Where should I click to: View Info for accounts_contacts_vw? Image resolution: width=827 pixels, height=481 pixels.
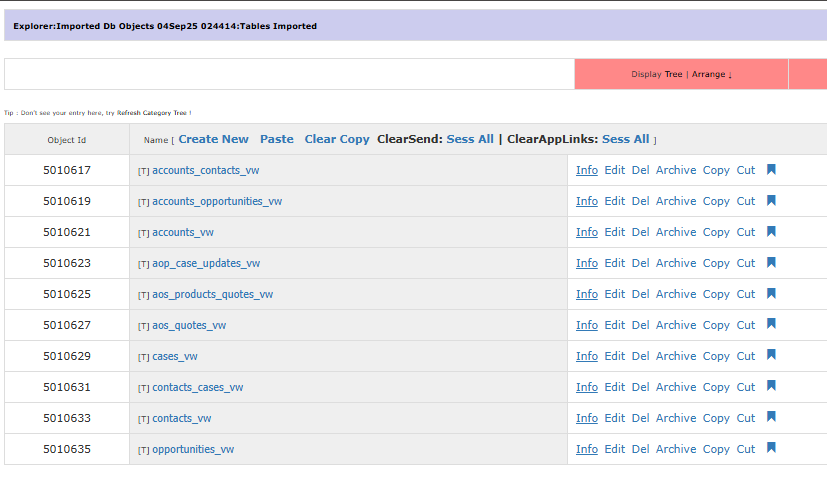(x=586, y=170)
